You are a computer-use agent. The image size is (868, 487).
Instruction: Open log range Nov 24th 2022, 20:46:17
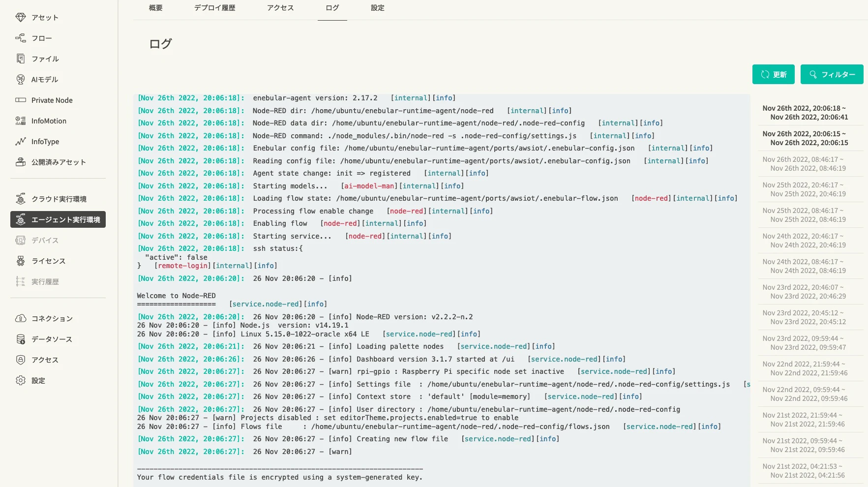[810, 241]
